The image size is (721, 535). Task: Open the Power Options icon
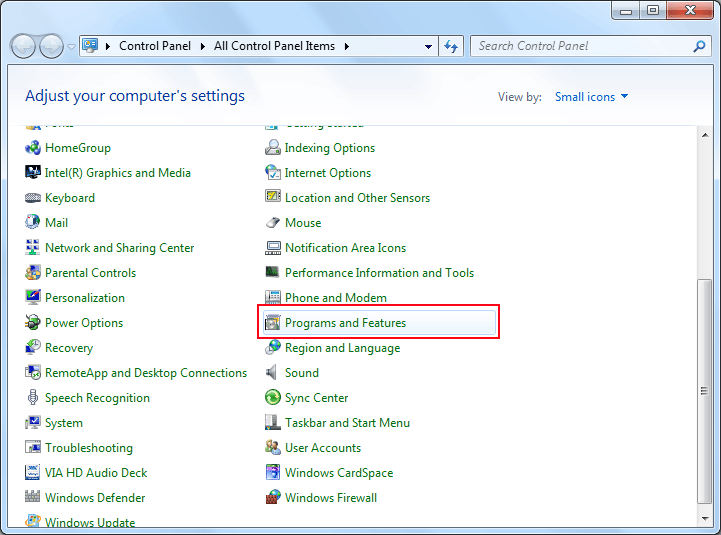(x=33, y=323)
